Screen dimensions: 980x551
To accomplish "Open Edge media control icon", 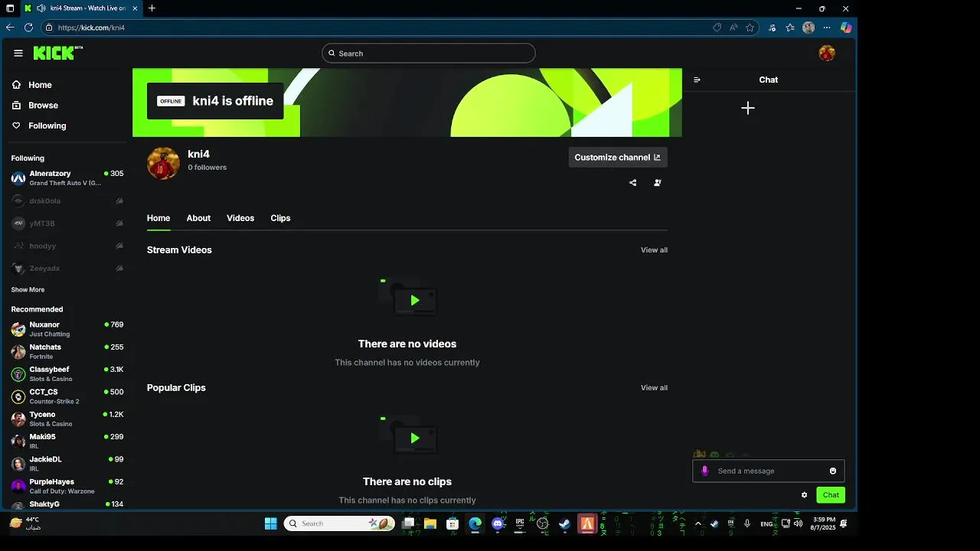I will coord(772,28).
